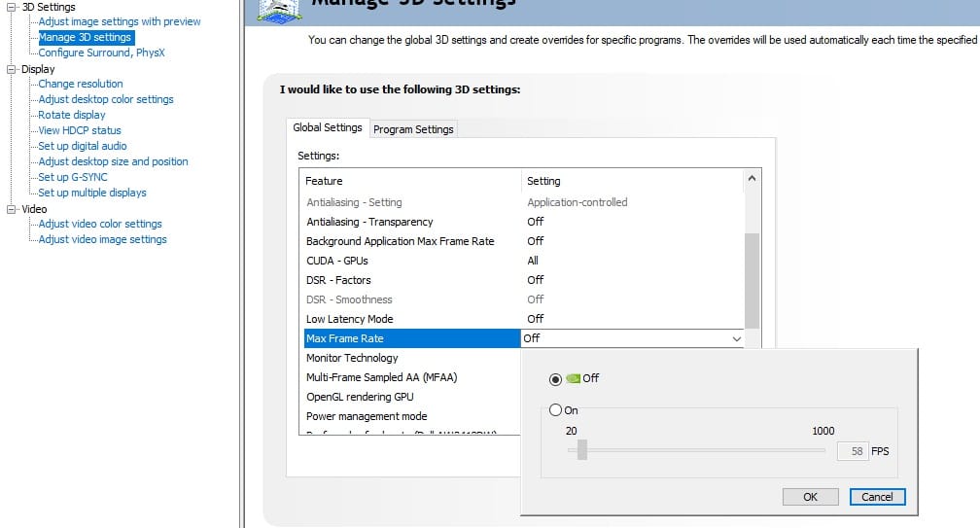Select the Low Latency Mode row
Image resolution: width=980 pixels, height=528 pixels.
point(350,319)
